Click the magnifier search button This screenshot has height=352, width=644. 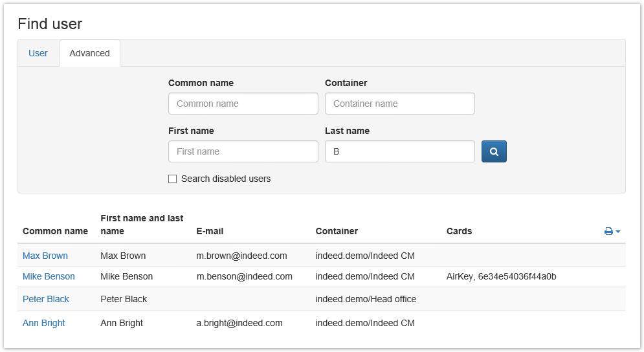(494, 151)
